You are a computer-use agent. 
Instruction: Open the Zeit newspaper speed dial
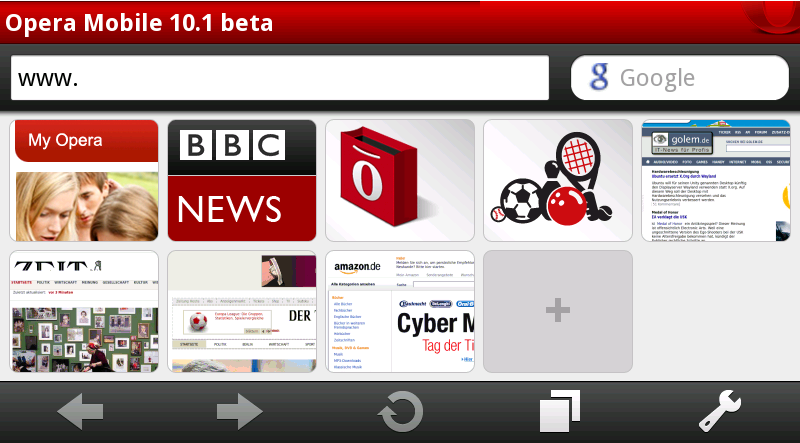[84, 311]
